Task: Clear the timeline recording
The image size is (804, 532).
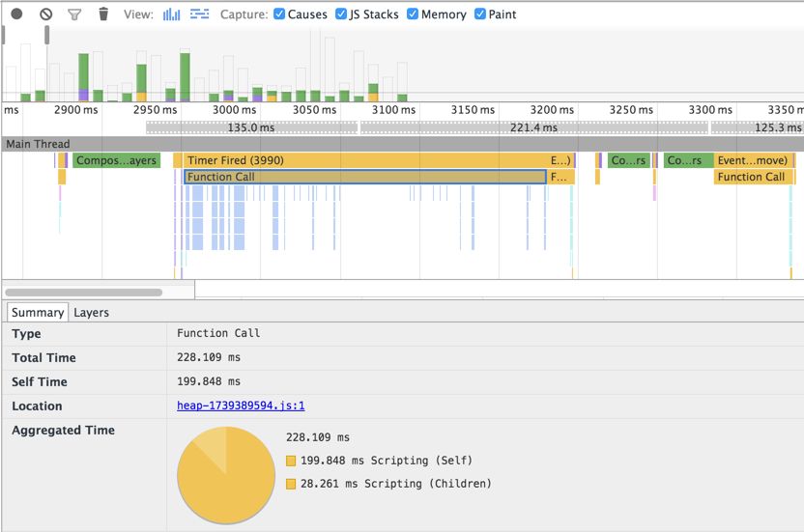Action: pos(46,14)
